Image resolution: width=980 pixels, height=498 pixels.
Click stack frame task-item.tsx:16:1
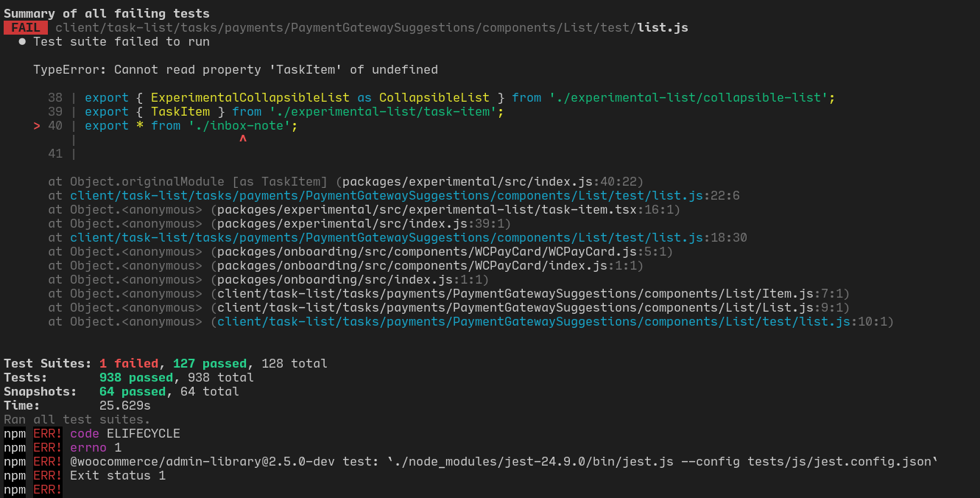364,209
